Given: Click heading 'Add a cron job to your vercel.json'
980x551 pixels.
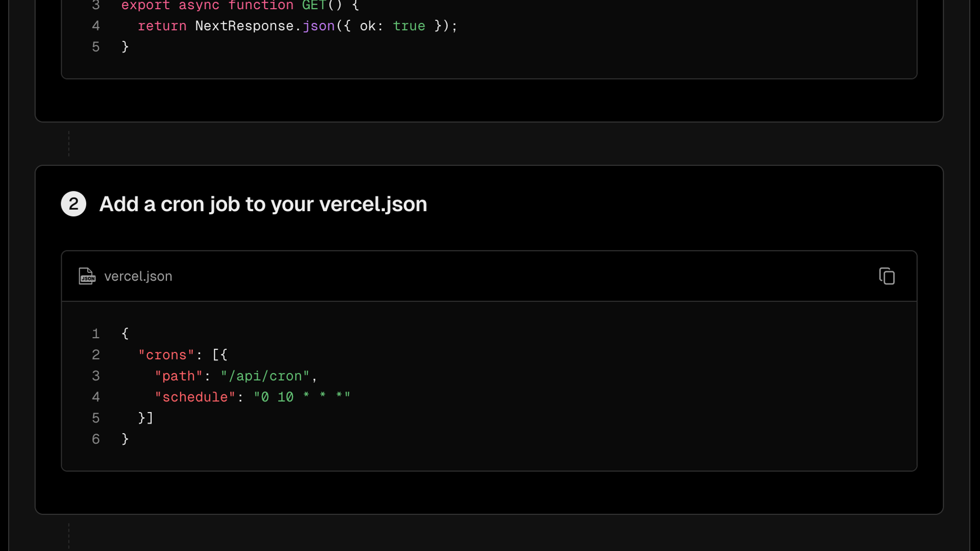Looking at the screenshot, I should tap(263, 204).
